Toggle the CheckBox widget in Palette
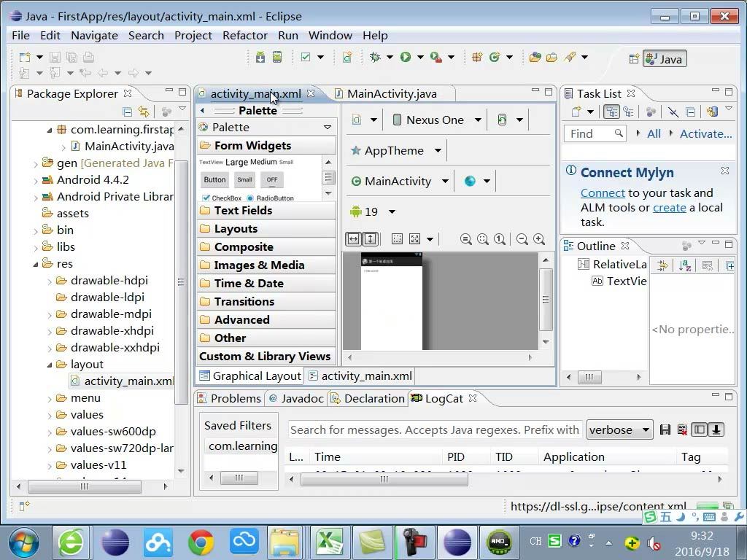Image resolution: width=747 pixels, height=560 pixels. (222, 198)
